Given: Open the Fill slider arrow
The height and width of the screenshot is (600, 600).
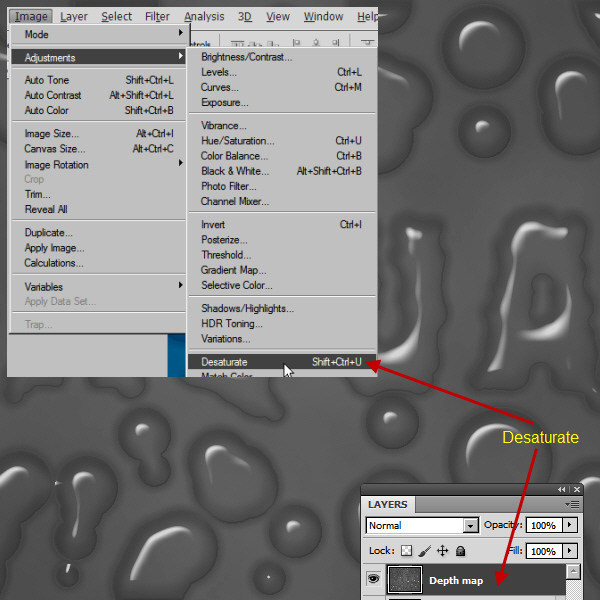Looking at the screenshot, I should 570,551.
